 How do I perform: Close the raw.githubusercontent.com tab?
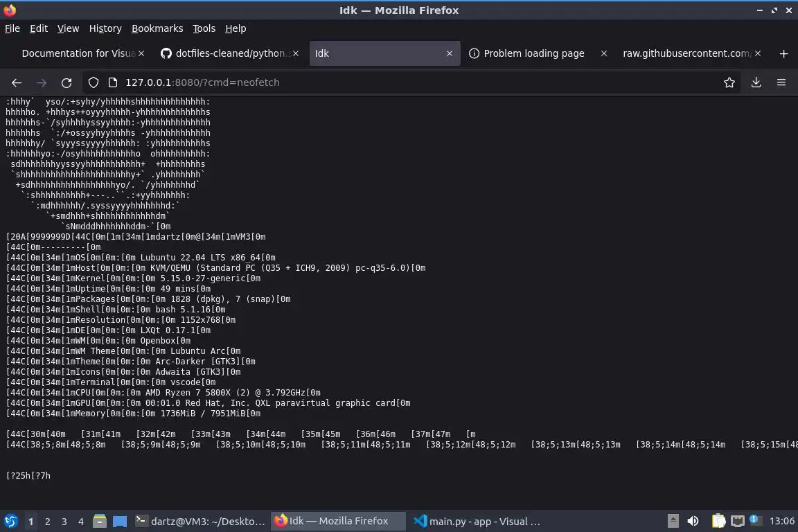point(758,53)
